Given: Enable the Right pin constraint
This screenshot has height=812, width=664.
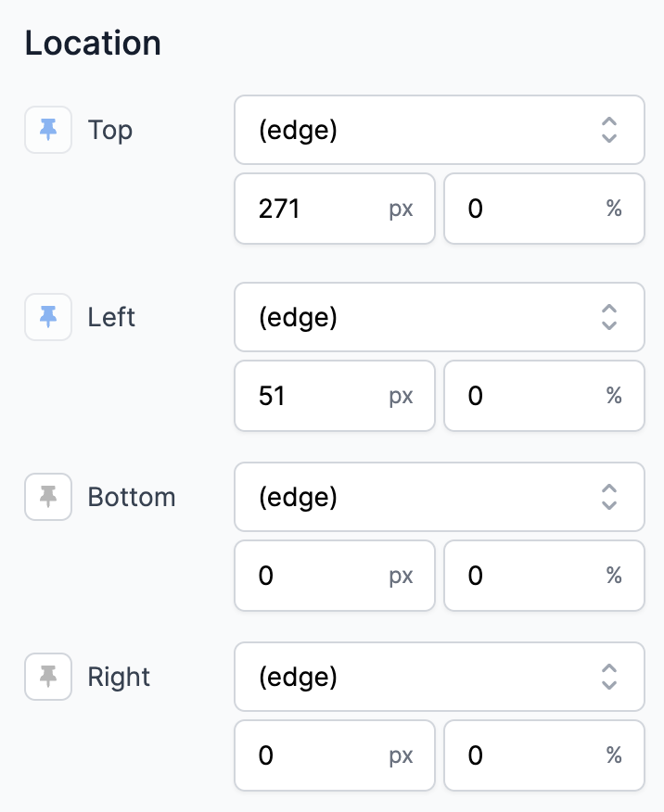Looking at the screenshot, I should 48,677.
